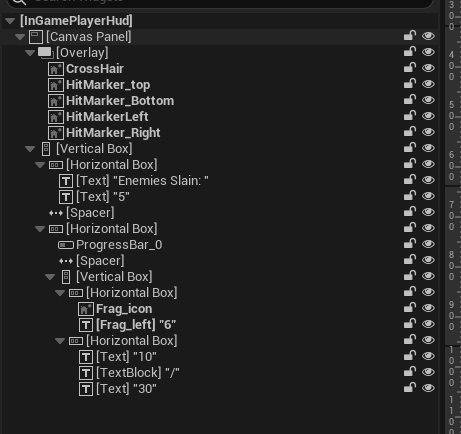Collapse the Horizontal Box containing Frag_icon
This screenshot has width=461, height=434.
(60, 293)
